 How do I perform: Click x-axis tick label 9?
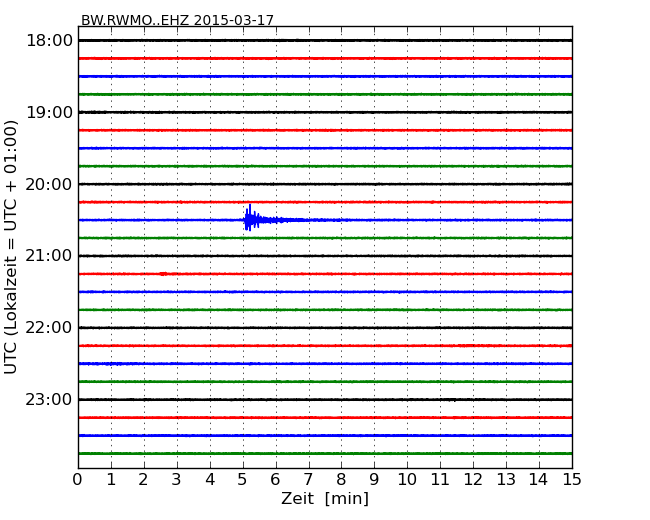click(374, 480)
